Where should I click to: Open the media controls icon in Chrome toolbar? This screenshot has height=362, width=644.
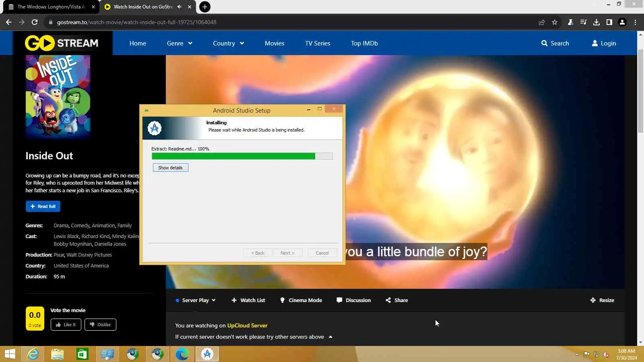(583, 22)
